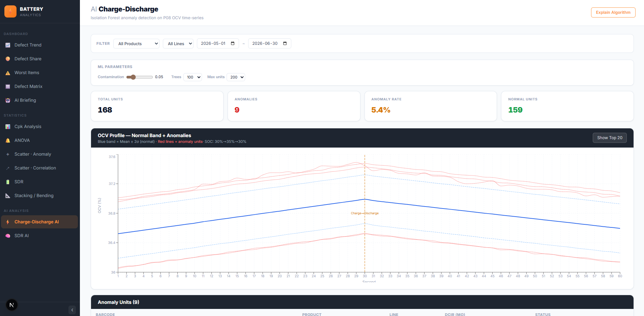
Task: Click the Normal Units value 159
Action: click(x=515, y=110)
